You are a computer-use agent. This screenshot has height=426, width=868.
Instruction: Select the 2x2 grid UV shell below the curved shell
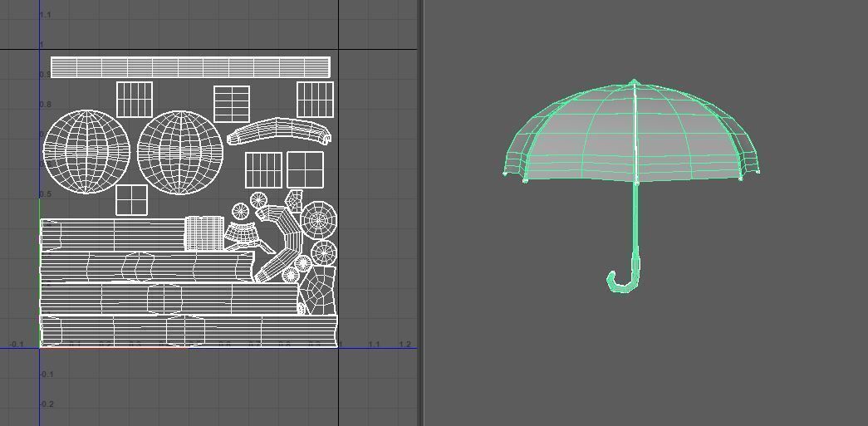pos(305,169)
